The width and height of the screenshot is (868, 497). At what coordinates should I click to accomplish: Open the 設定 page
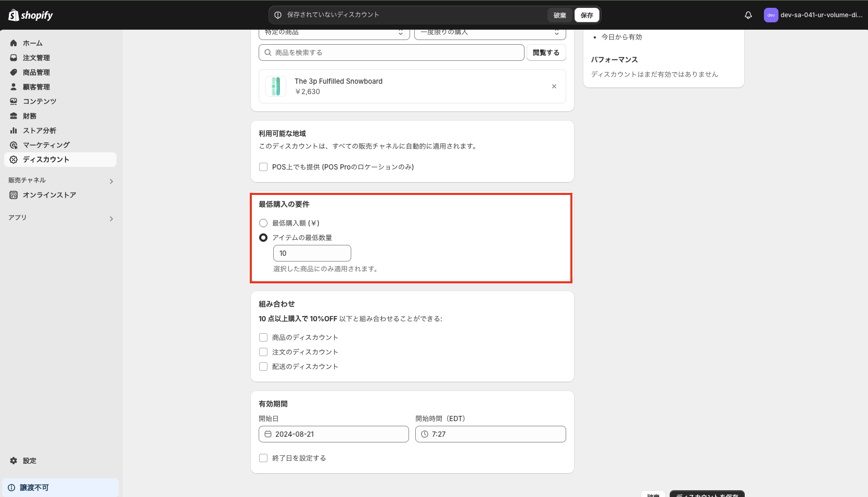click(29, 461)
